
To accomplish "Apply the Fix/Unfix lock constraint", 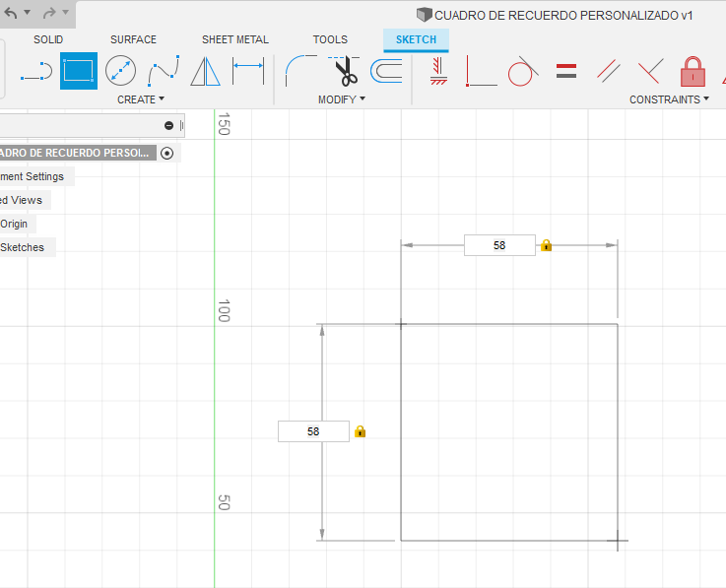I will click(x=693, y=71).
